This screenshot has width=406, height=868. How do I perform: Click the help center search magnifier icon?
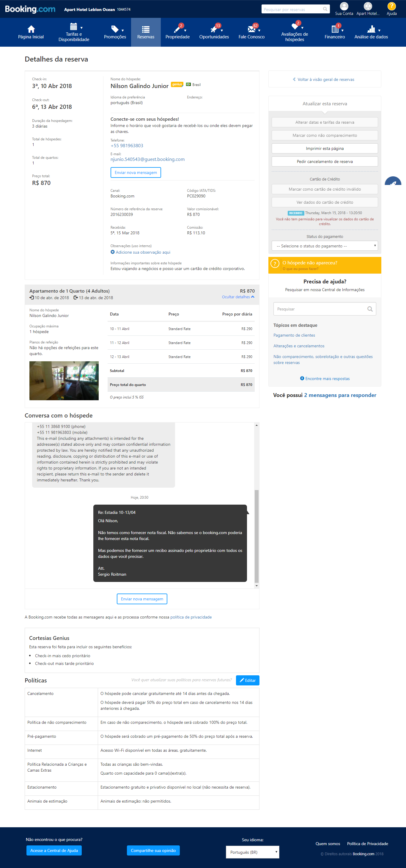pyautogui.click(x=370, y=309)
